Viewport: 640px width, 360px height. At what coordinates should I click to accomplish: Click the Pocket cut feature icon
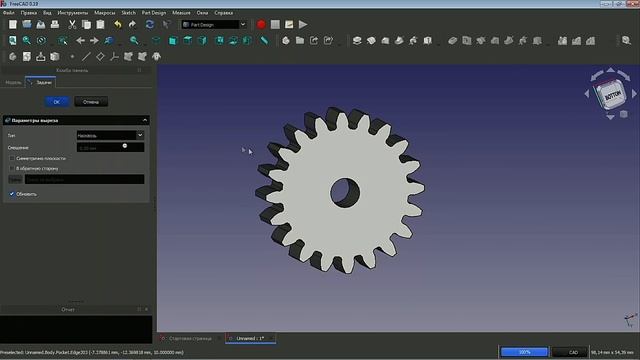[453, 40]
